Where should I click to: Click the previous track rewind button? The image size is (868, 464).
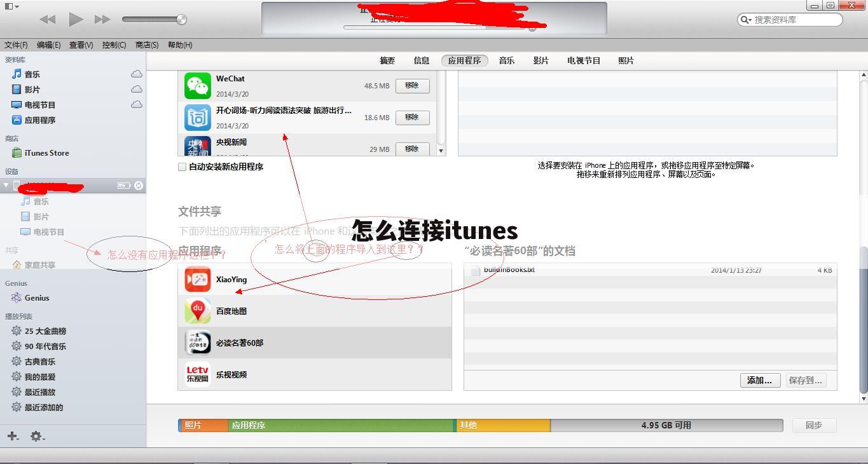click(x=48, y=19)
